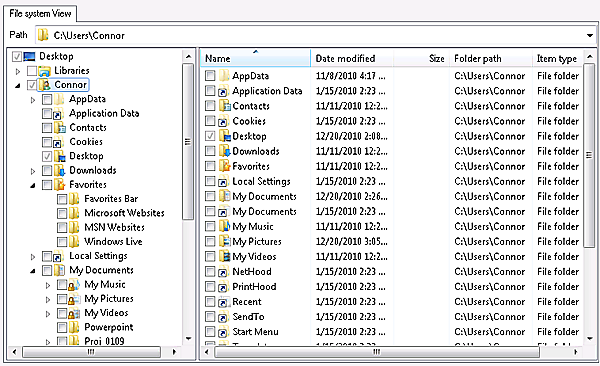The height and width of the screenshot is (366, 600).
Task: Click the tree vertical scrollbar thumb
Action: 188,142
